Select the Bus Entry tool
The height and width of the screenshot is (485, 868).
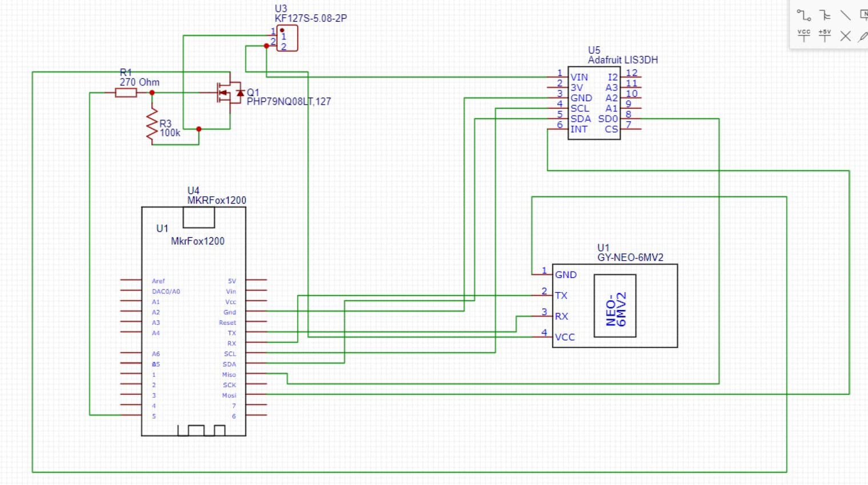click(825, 15)
